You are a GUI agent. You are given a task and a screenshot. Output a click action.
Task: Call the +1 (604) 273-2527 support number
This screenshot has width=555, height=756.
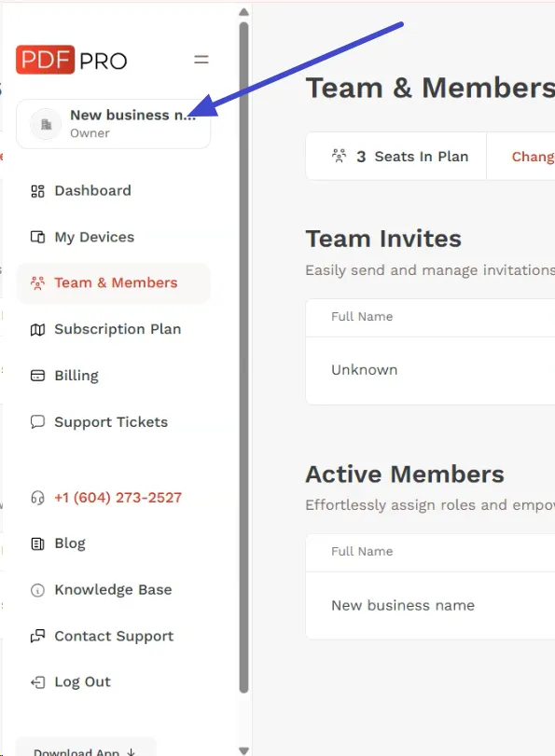click(118, 497)
